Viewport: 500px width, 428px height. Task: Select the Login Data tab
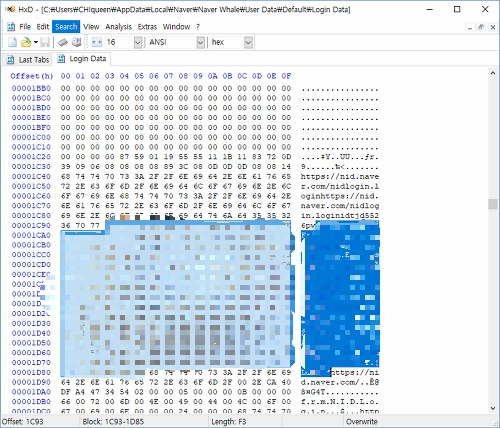tap(82, 59)
